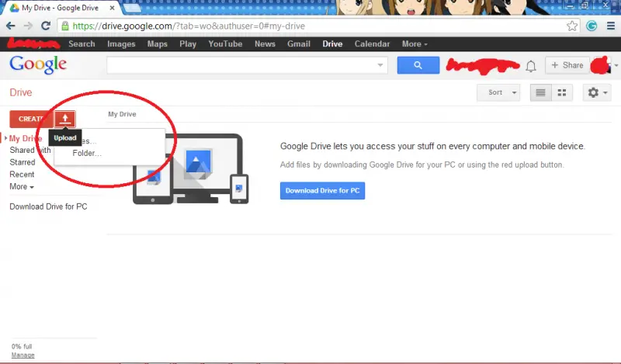The image size is (621, 364).
Task: Switch to list view layout
Action: [540, 92]
